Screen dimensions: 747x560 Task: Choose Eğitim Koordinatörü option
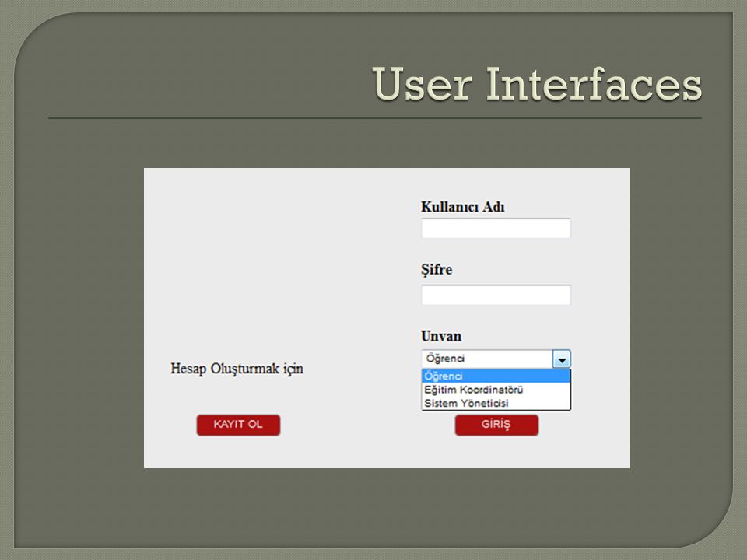click(x=496, y=390)
